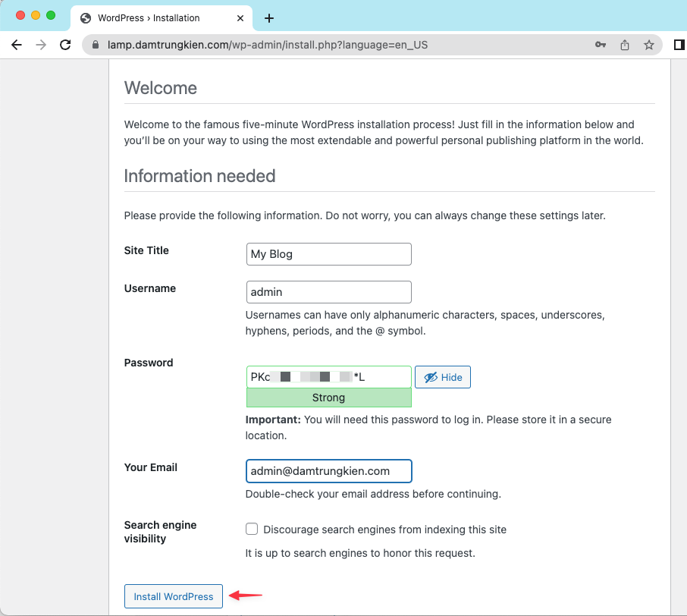Enable Discourage search engines checkbox
The height and width of the screenshot is (616, 687).
(252, 529)
